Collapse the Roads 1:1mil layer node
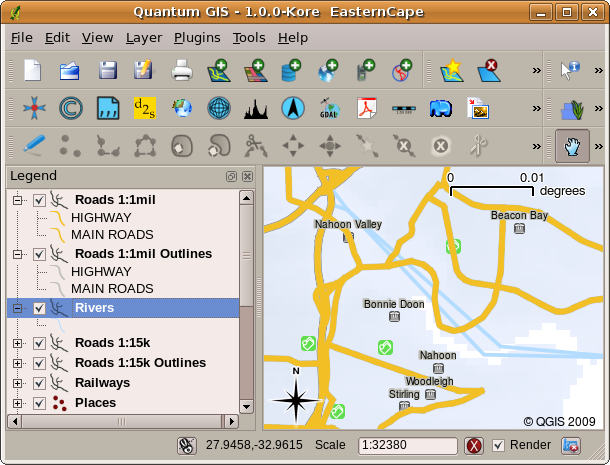The width and height of the screenshot is (610, 465). pyautogui.click(x=17, y=200)
